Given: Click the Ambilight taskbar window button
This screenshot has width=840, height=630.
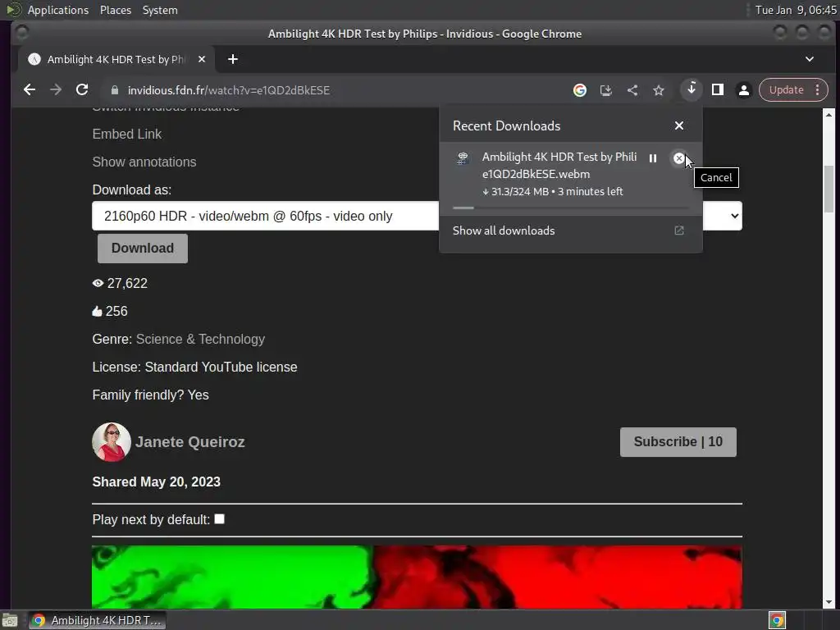Looking at the screenshot, I should [x=97, y=620].
